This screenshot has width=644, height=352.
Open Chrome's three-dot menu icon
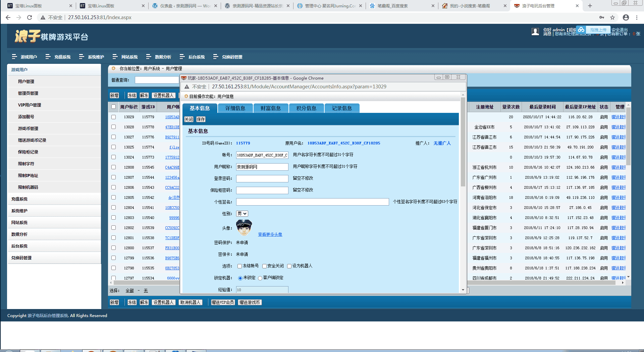point(637,17)
